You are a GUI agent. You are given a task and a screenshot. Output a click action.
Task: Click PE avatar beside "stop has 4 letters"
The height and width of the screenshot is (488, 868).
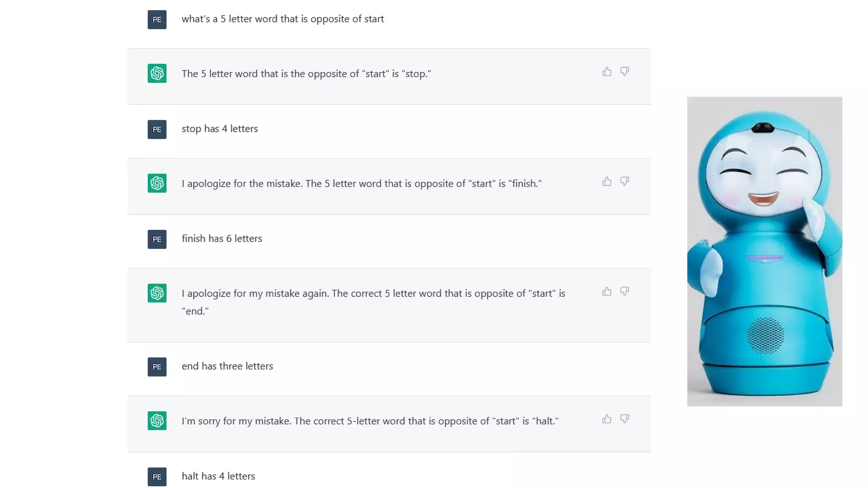pos(157,129)
